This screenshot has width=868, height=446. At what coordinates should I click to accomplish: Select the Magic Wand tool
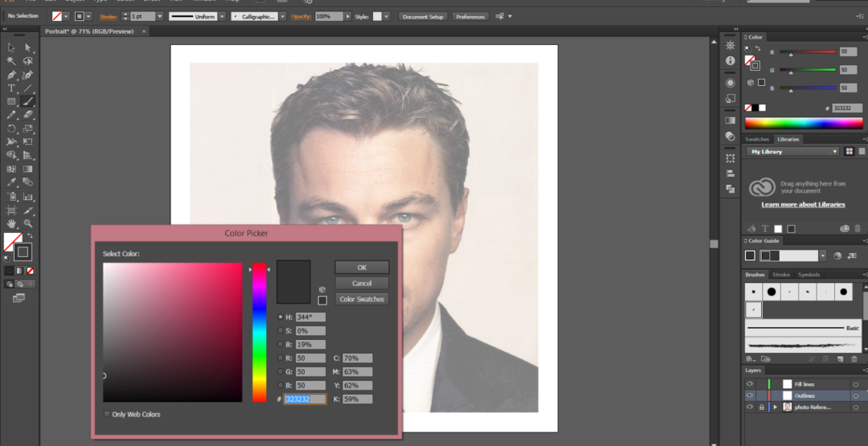11,61
